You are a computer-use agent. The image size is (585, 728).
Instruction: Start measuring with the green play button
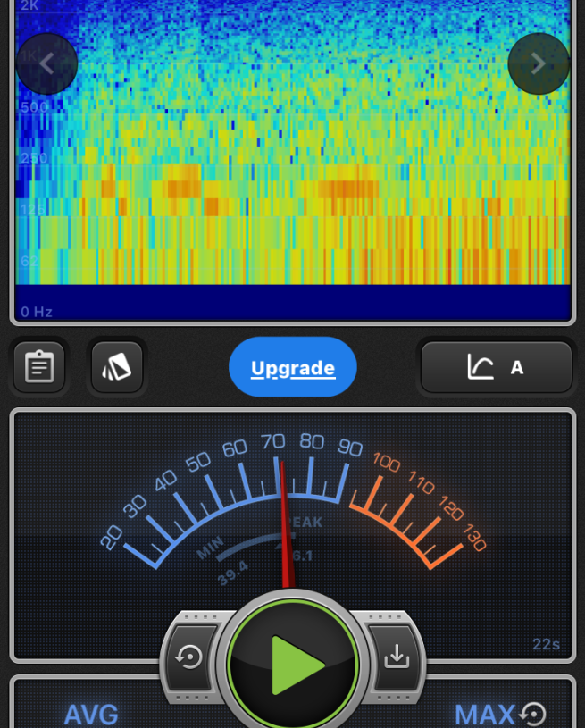pos(294,665)
